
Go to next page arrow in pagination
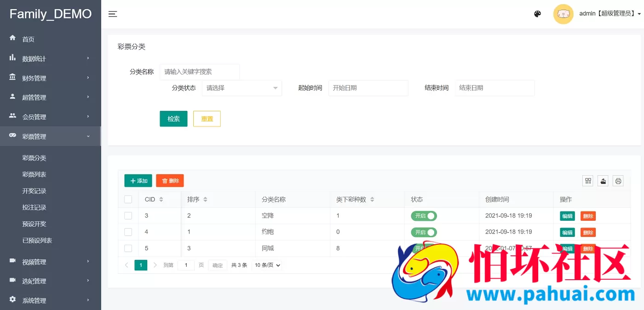[155, 265]
